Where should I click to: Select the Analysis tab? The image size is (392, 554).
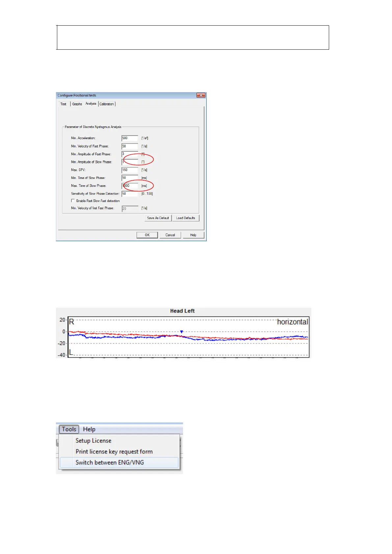(91, 104)
